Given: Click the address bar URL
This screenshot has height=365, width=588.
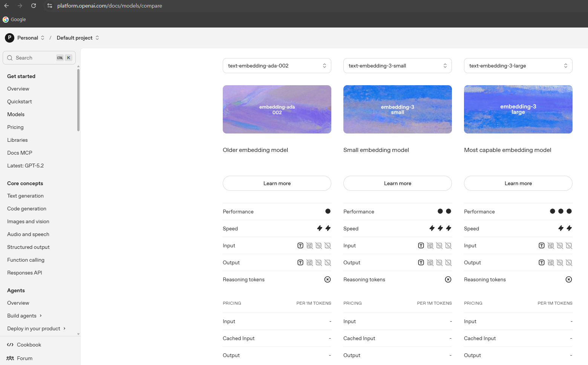Looking at the screenshot, I should click(x=110, y=6).
